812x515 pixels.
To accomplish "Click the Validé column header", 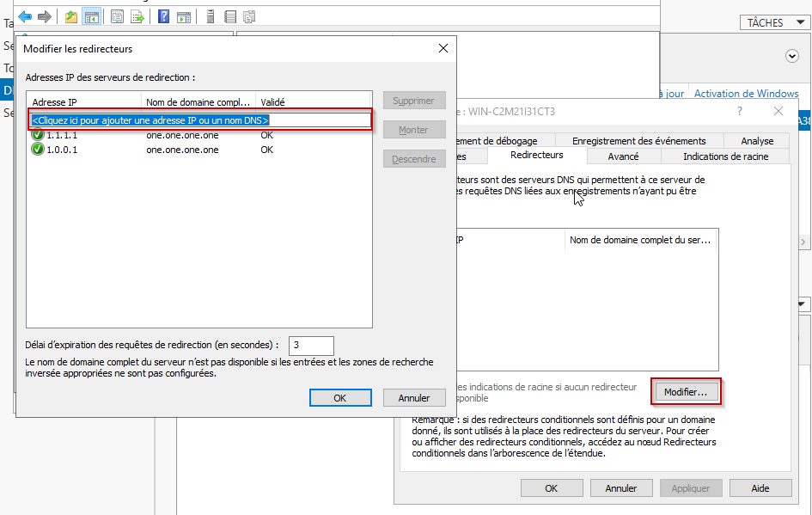I will (313, 102).
